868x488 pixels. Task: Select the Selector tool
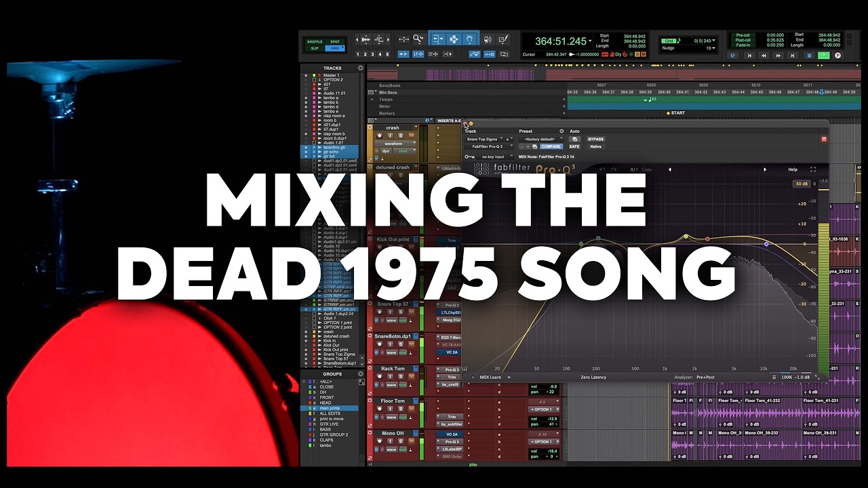[454, 39]
